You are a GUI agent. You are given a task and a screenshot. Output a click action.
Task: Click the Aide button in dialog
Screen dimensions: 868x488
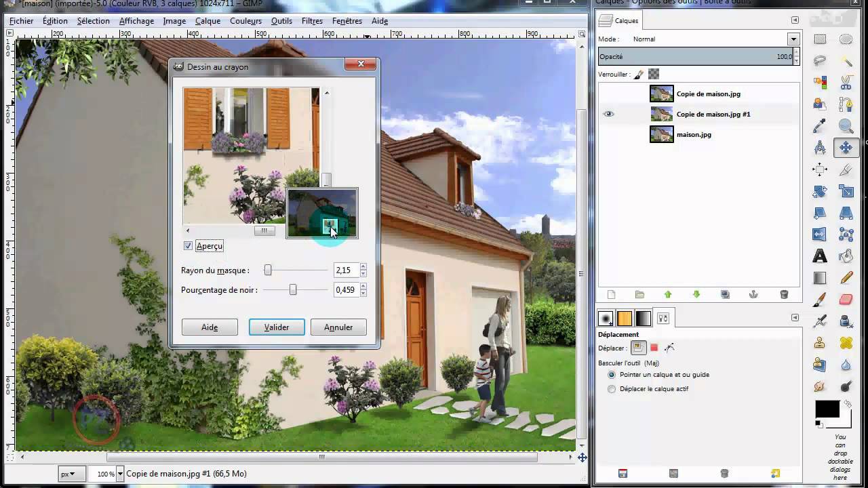210,327
